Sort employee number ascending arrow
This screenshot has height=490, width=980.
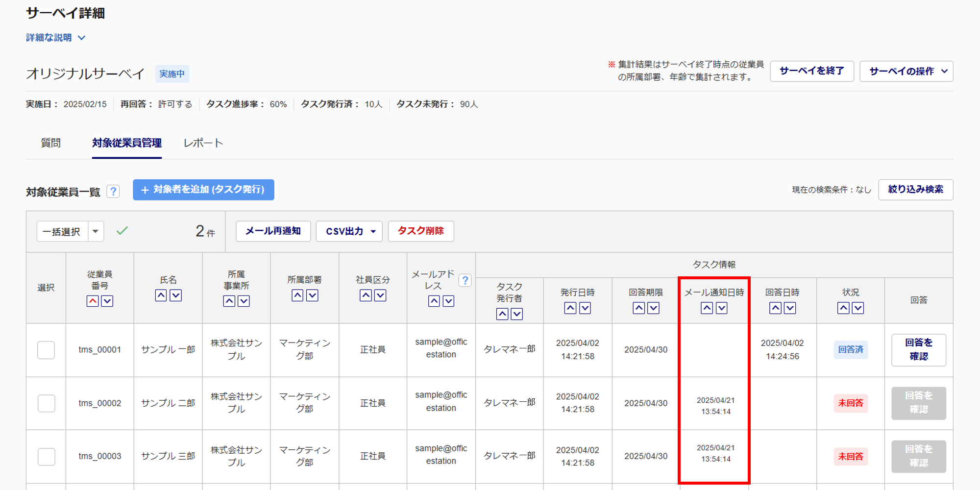[x=93, y=301]
